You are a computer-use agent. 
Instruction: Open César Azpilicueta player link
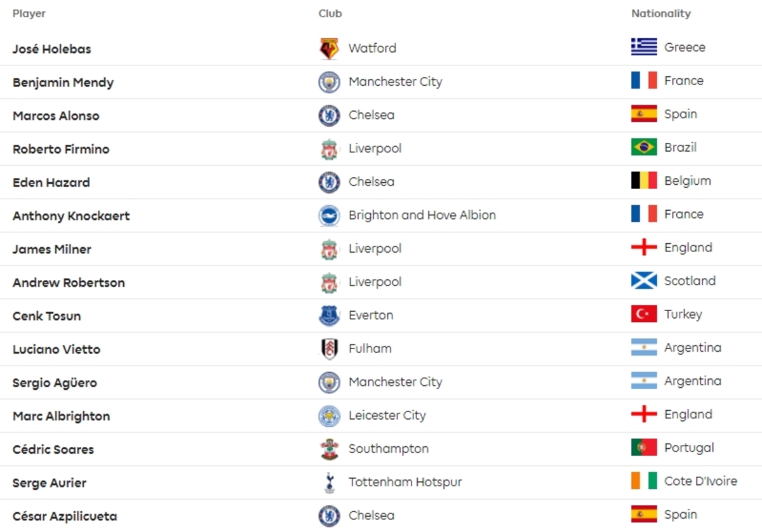65,516
